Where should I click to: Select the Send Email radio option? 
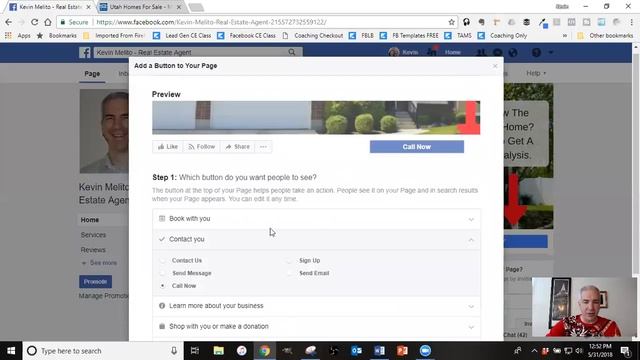pos(289,273)
